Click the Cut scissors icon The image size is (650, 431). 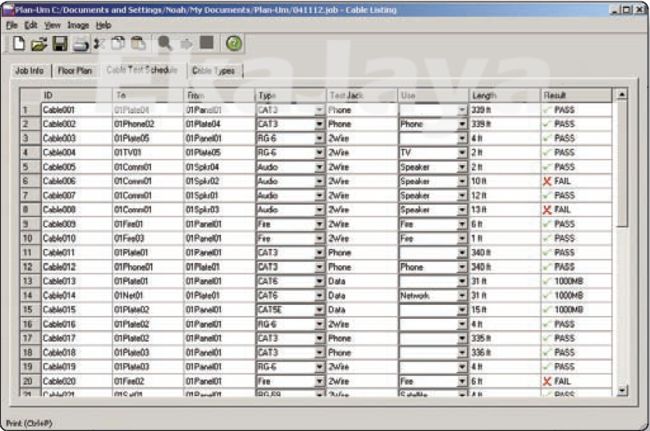(99, 44)
